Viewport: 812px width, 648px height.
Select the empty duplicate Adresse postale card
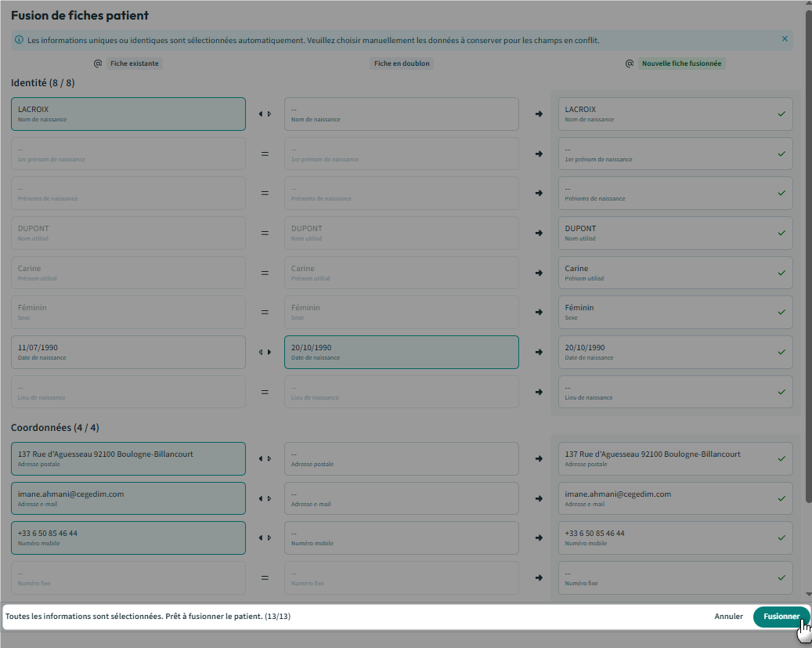pyautogui.click(x=401, y=458)
